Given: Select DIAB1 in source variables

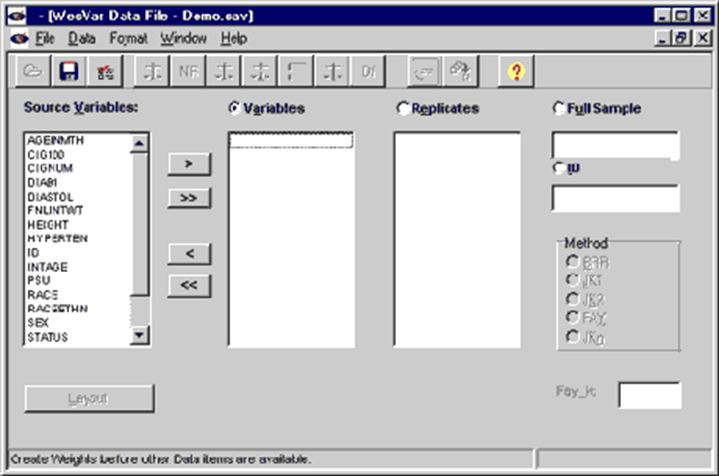Looking at the screenshot, I should point(42,183).
